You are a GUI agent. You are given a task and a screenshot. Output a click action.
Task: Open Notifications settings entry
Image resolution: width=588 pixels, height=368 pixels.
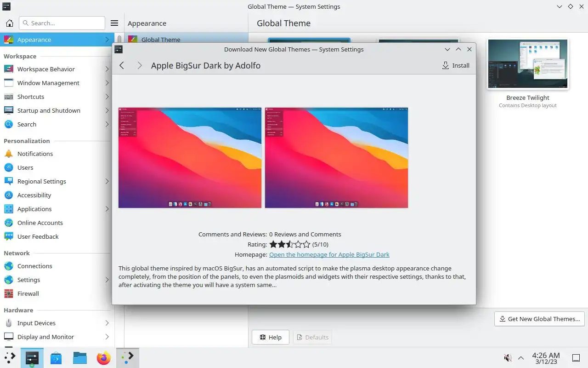click(x=57, y=154)
